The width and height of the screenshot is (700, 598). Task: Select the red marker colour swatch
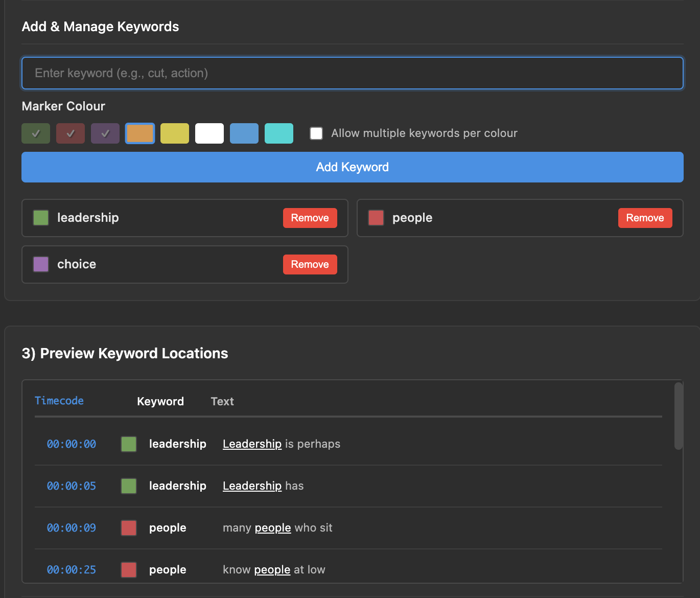click(71, 133)
